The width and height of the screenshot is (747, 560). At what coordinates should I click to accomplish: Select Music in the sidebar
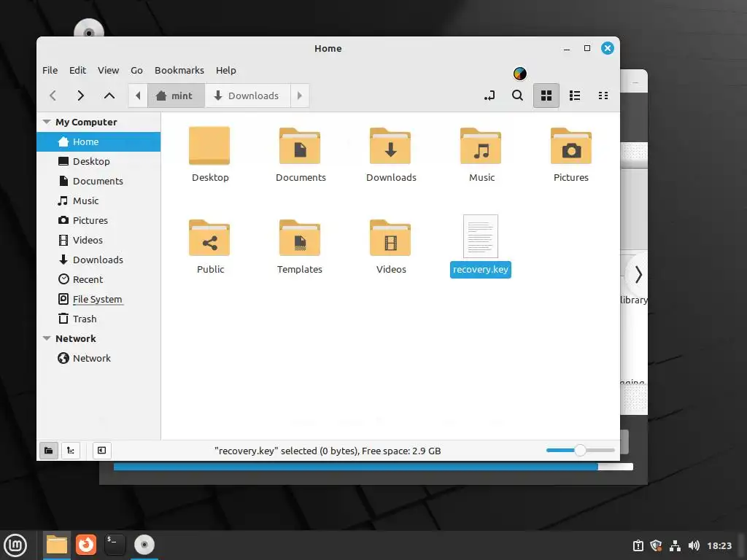(98, 201)
